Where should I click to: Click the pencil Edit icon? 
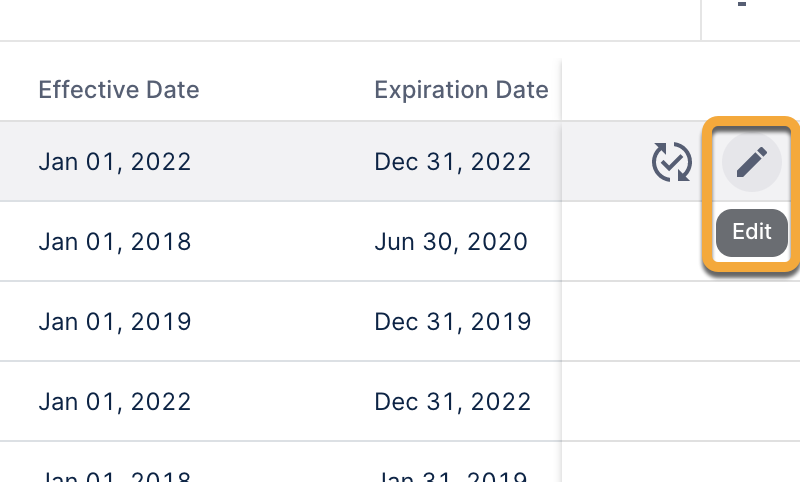(x=752, y=161)
